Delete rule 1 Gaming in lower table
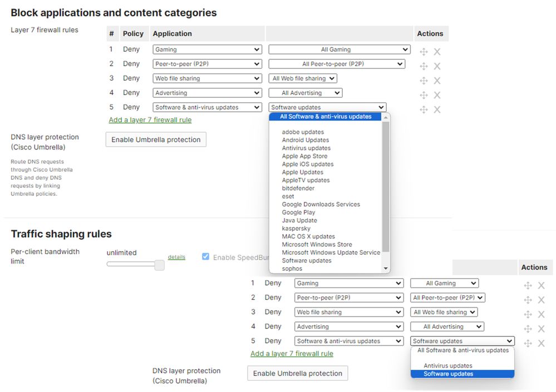This screenshot has height=392, width=556. [541, 285]
